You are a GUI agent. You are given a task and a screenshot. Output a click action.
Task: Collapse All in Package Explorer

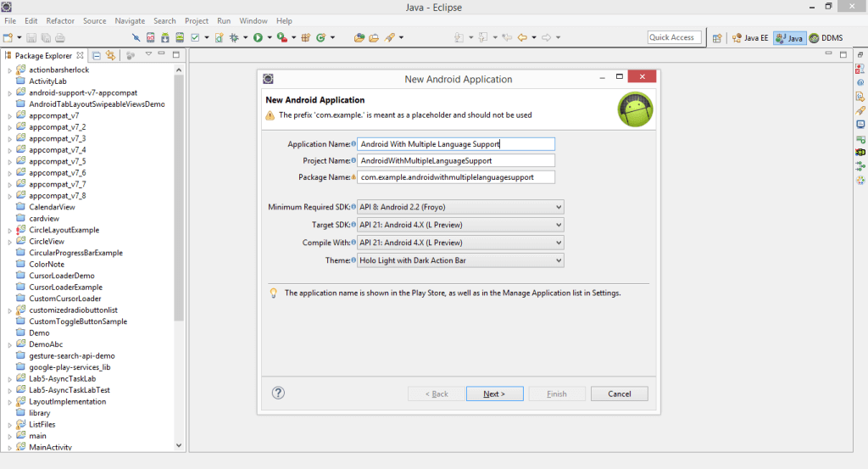click(x=97, y=55)
